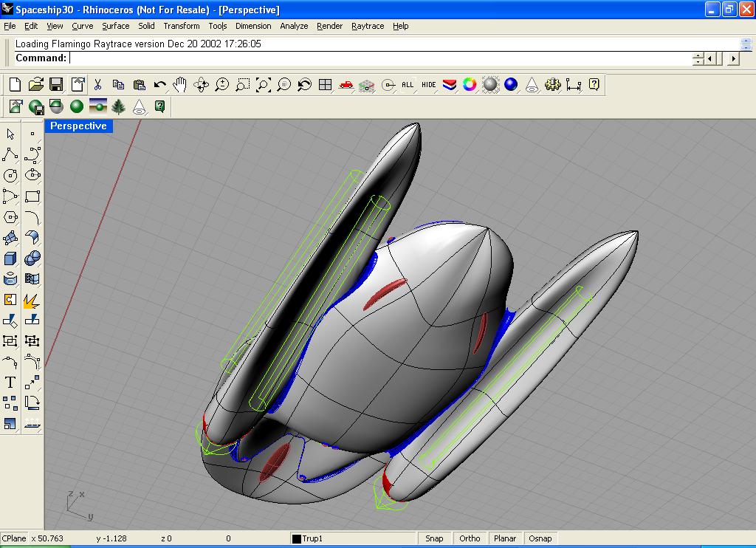Click the Flamingo plant tree icon

coord(119,106)
